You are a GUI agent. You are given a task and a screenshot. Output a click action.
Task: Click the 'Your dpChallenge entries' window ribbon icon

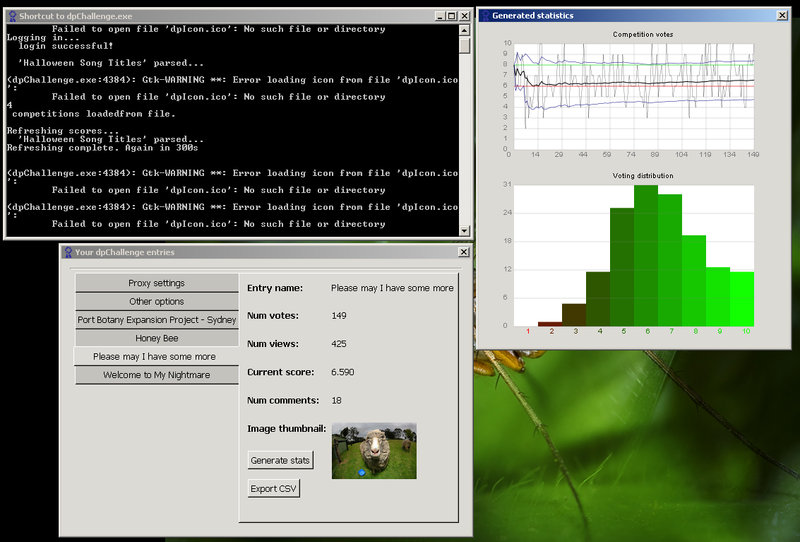(x=67, y=253)
